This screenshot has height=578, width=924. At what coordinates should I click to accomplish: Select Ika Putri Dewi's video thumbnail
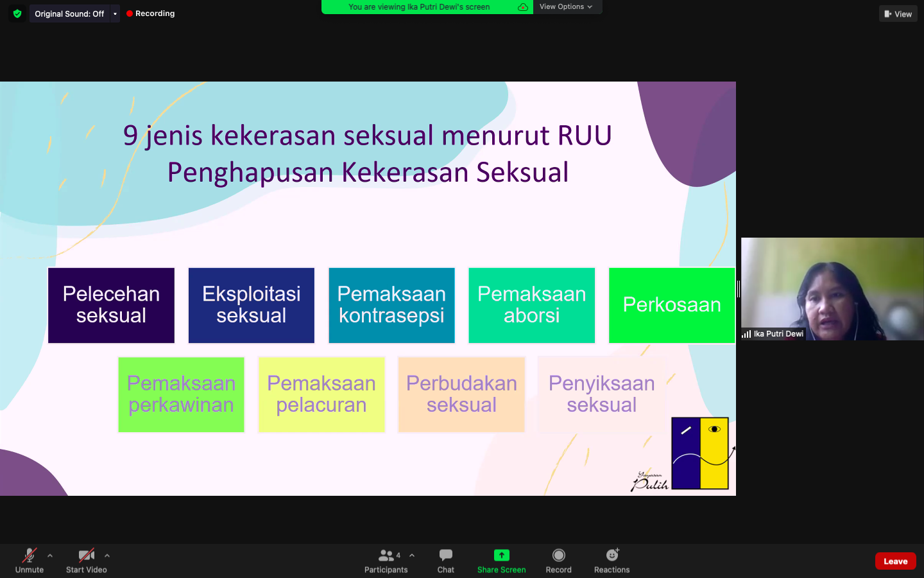point(832,289)
